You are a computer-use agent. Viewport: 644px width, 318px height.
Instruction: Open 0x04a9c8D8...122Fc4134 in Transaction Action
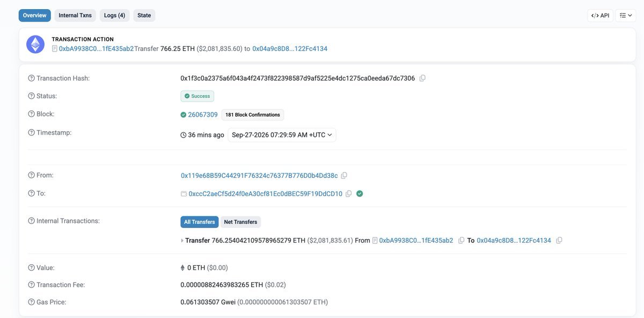point(290,48)
